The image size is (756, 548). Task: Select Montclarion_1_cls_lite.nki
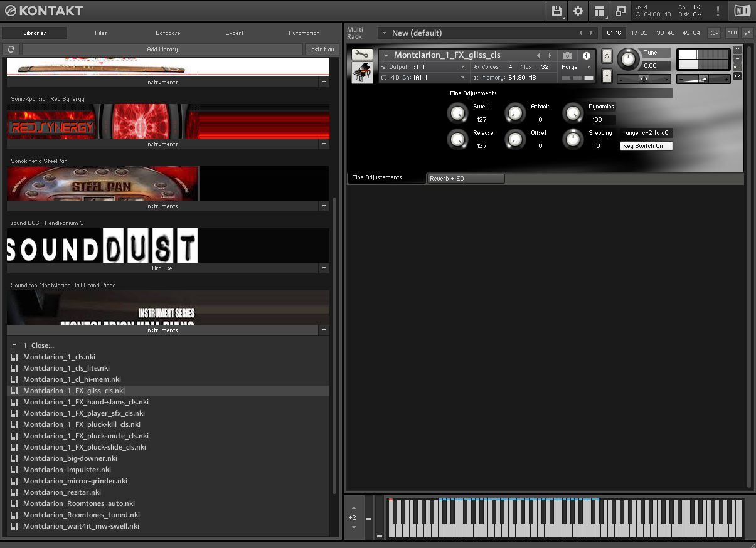(67, 368)
